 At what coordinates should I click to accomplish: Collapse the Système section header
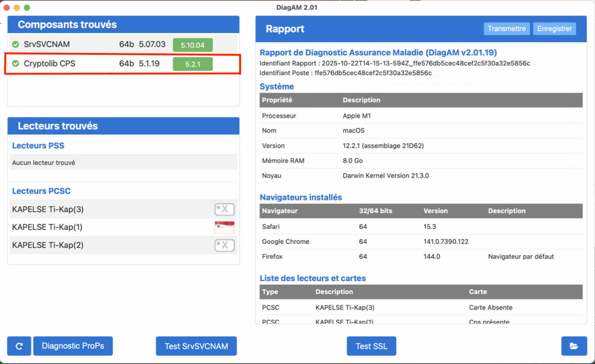[276, 86]
